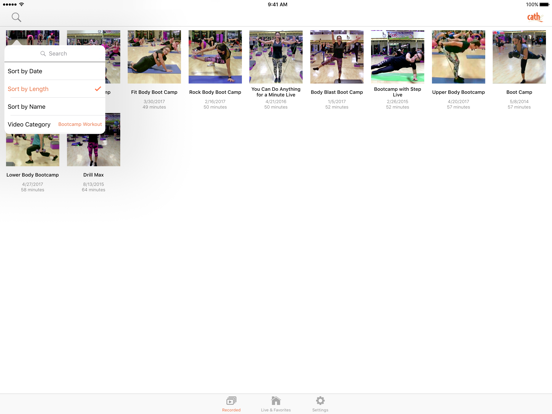Open Boot Camp video thumbnail
Viewport: 552px width, 414px height.
pyautogui.click(x=519, y=57)
